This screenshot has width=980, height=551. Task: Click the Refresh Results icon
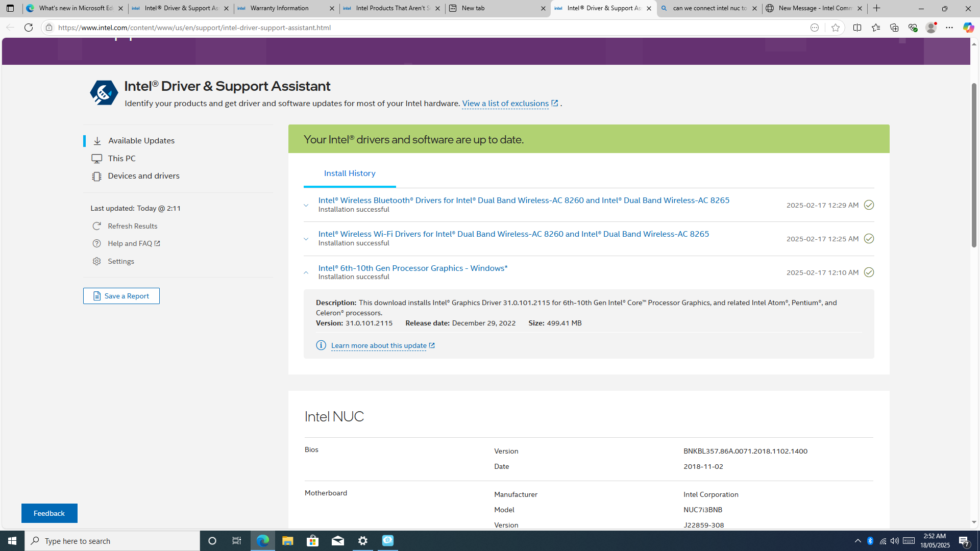[x=96, y=226]
